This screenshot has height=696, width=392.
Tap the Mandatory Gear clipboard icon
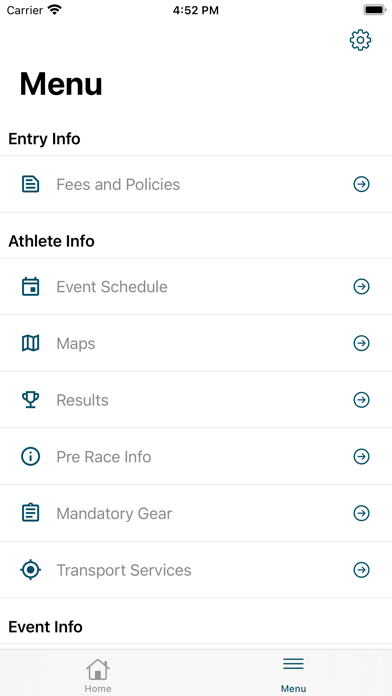click(31, 513)
